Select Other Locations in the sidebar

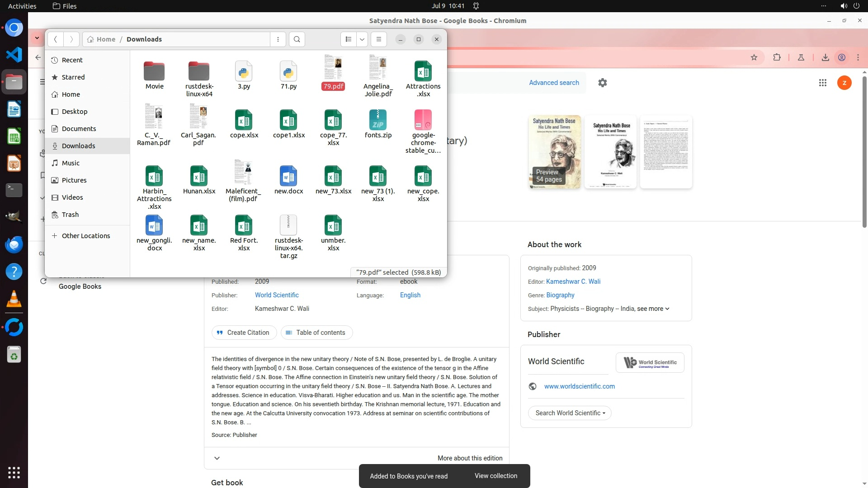tap(86, 236)
